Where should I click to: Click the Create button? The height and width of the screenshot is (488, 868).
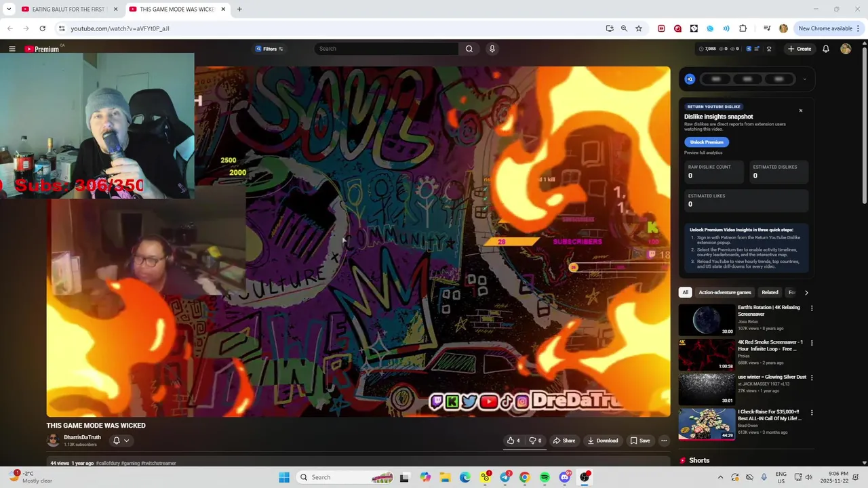pyautogui.click(x=800, y=49)
